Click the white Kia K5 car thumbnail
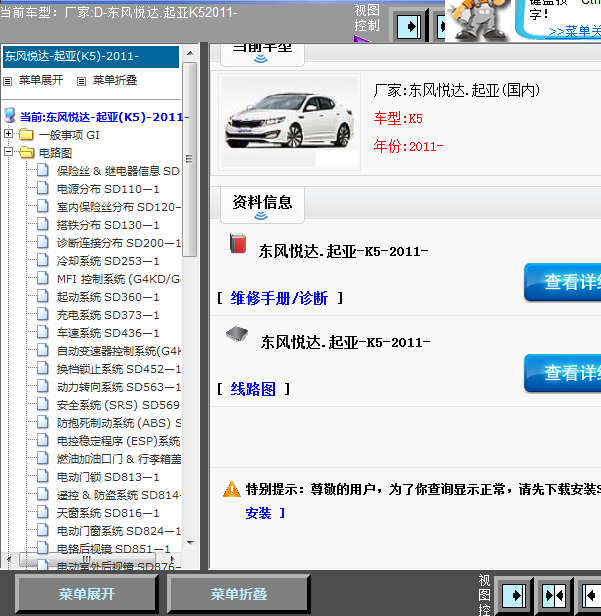Image resolution: width=601 pixels, height=616 pixels. (x=290, y=122)
